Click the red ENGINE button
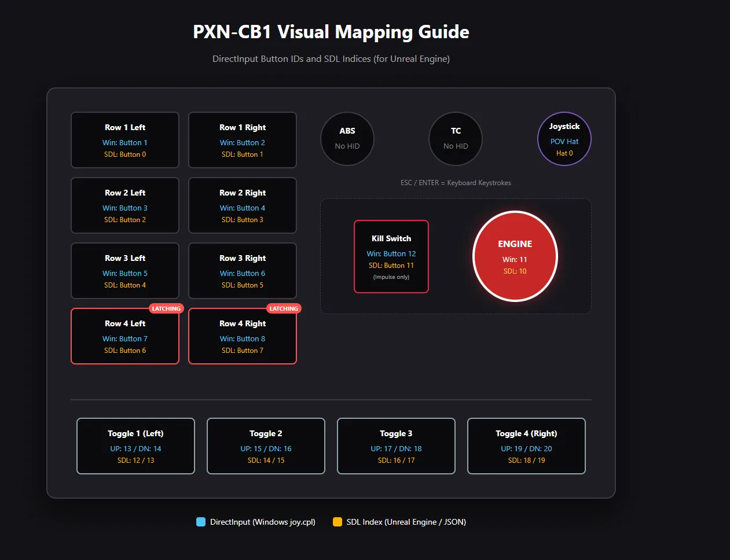Image resolution: width=730 pixels, height=560 pixels. [515, 256]
